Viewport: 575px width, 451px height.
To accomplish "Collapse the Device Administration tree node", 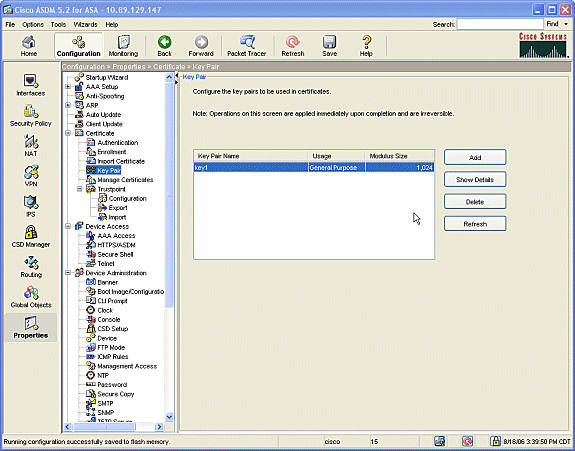I will click(68, 273).
